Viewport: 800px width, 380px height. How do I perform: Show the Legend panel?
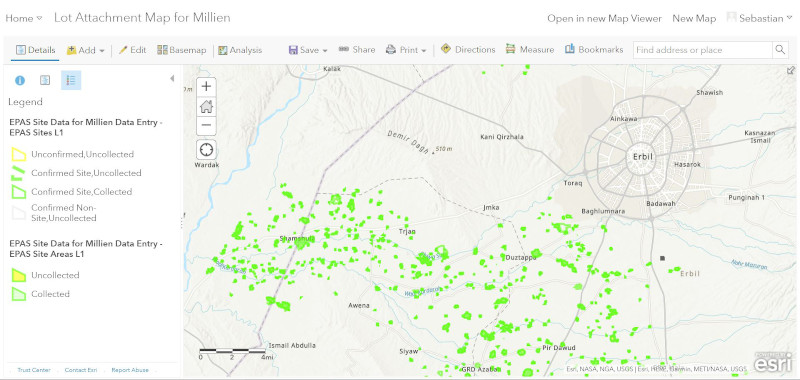[x=71, y=80]
